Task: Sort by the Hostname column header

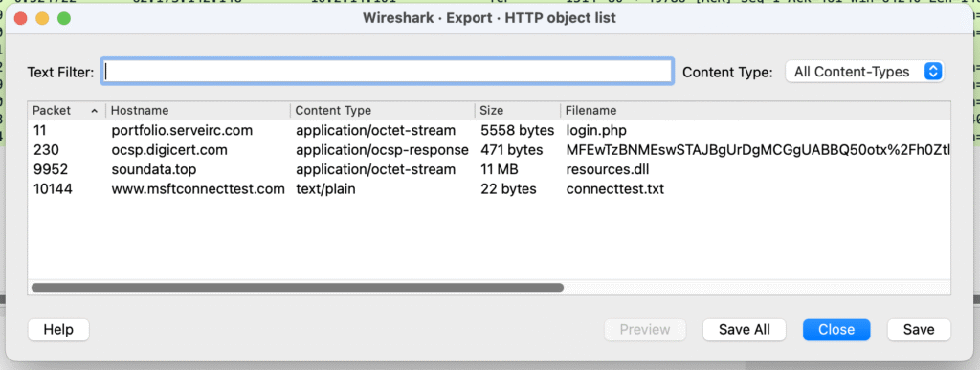Action: (x=198, y=111)
